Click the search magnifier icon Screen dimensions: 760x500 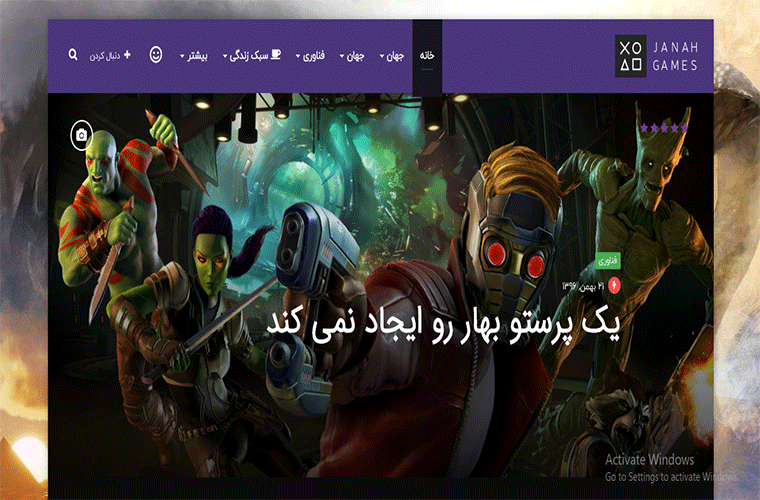tap(73, 56)
